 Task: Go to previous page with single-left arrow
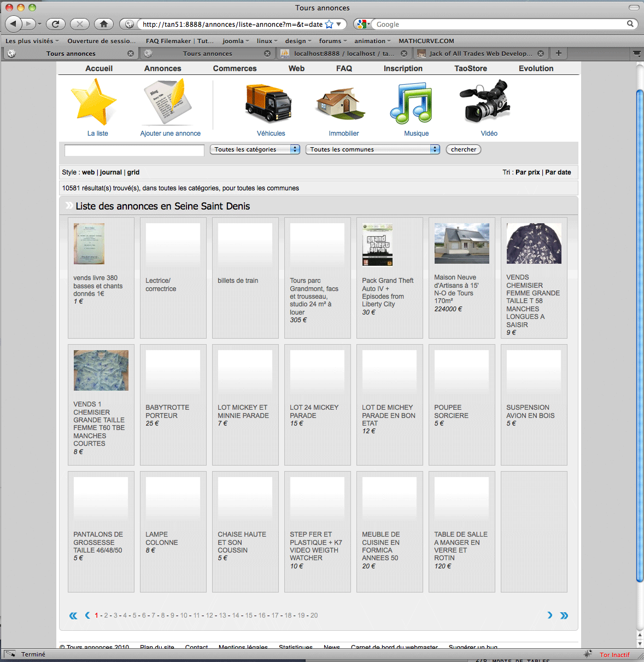pos(87,615)
